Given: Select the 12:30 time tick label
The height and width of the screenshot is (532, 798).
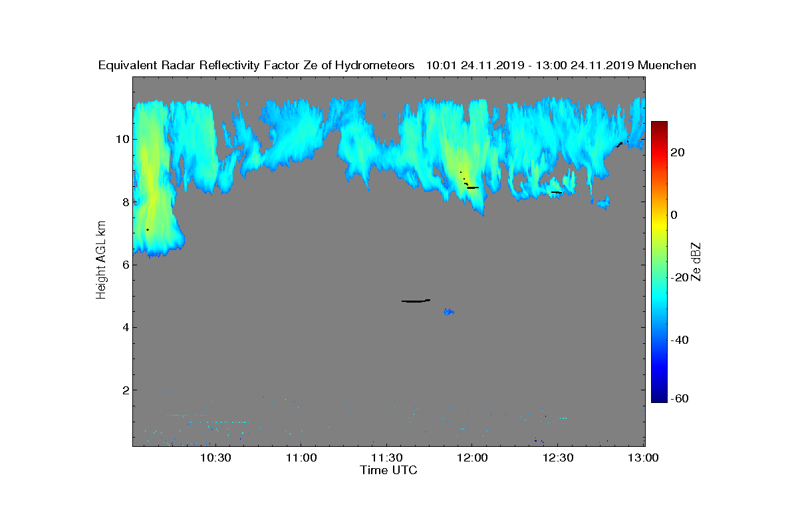Looking at the screenshot, I should click(x=558, y=458).
